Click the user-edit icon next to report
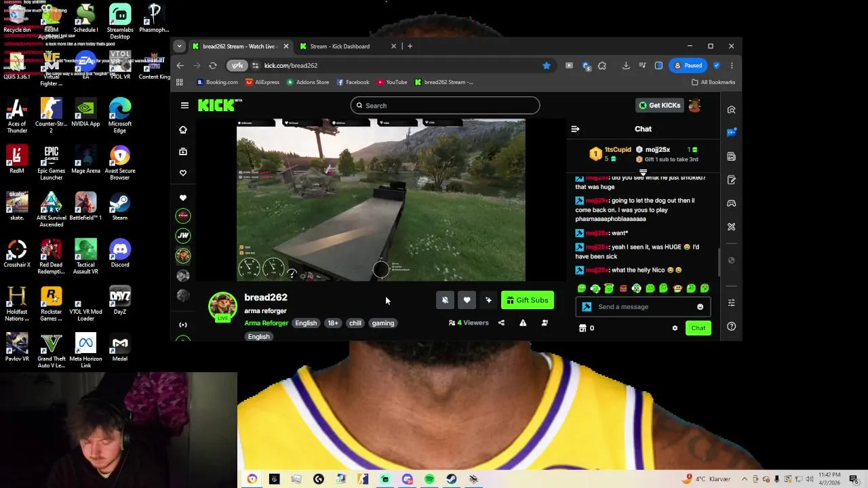868x488 pixels. [545, 323]
